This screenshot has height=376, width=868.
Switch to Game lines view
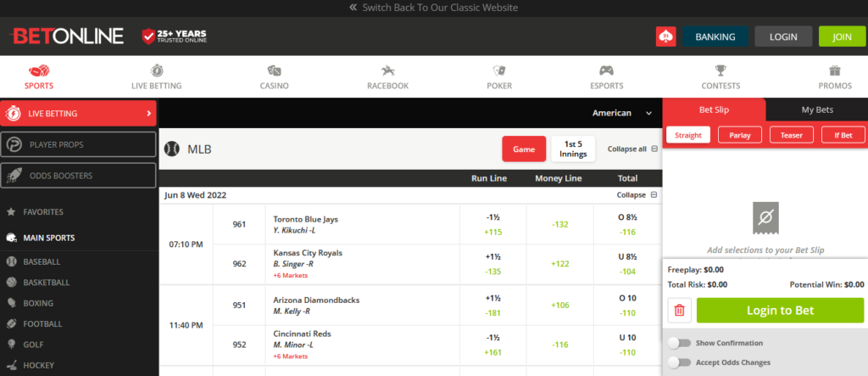point(524,149)
